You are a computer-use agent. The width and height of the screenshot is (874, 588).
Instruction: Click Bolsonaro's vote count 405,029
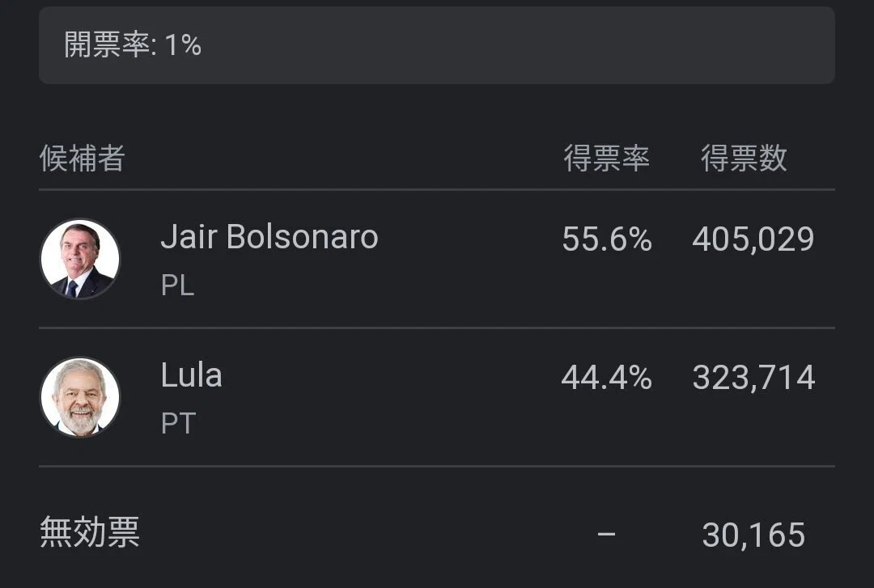[753, 239]
